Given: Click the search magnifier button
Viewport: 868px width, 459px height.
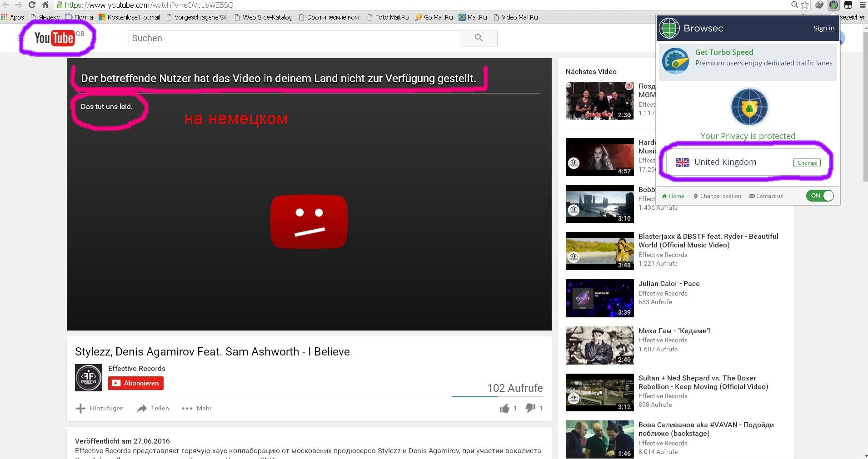Looking at the screenshot, I should click(479, 38).
